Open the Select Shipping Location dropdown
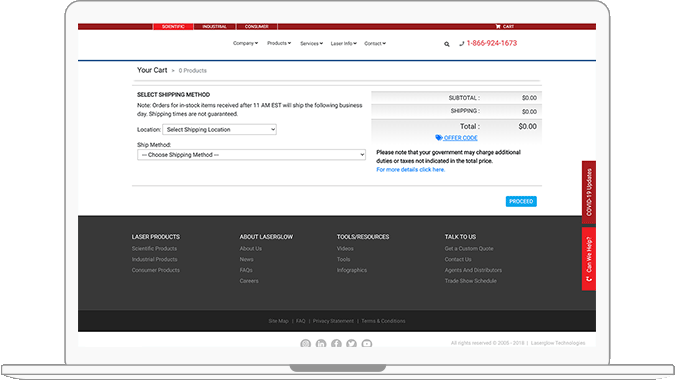 click(220, 130)
